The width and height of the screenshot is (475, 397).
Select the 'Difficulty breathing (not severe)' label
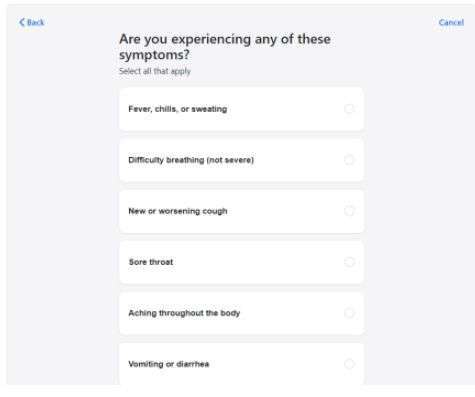[x=191, y=160]
